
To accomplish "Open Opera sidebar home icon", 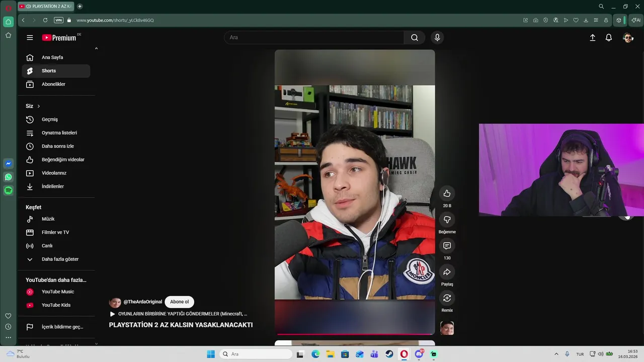I will pos(8,22).
